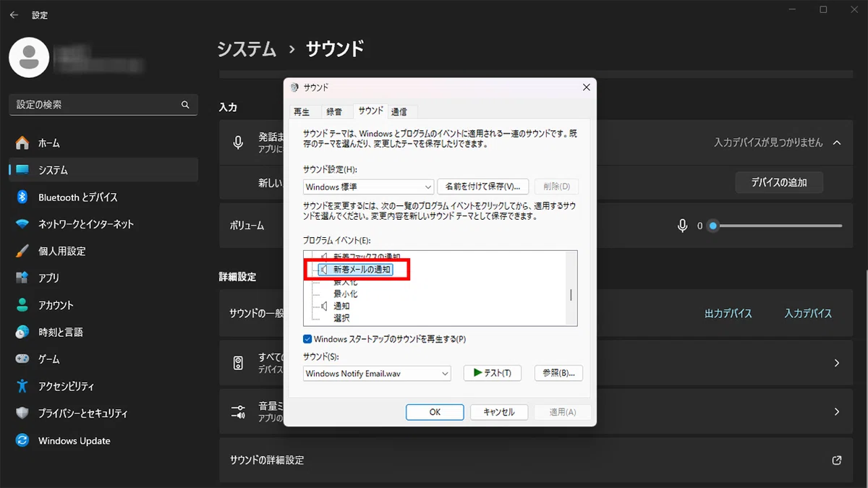The width and height of the screenshot is (868, 488).
Task: Click the Accessibility figure icon
Action: pyautogui.click(x=22, y=386)
